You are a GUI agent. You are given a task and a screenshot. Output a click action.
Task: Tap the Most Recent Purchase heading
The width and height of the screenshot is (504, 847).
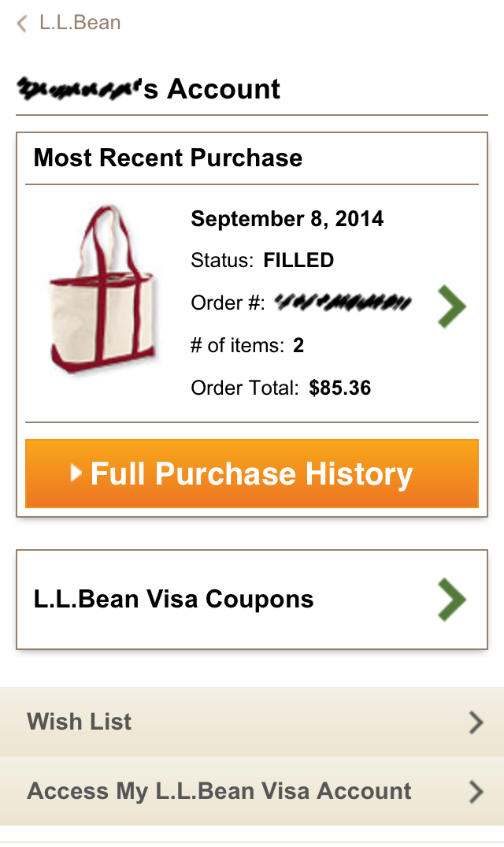coord(168,158)
